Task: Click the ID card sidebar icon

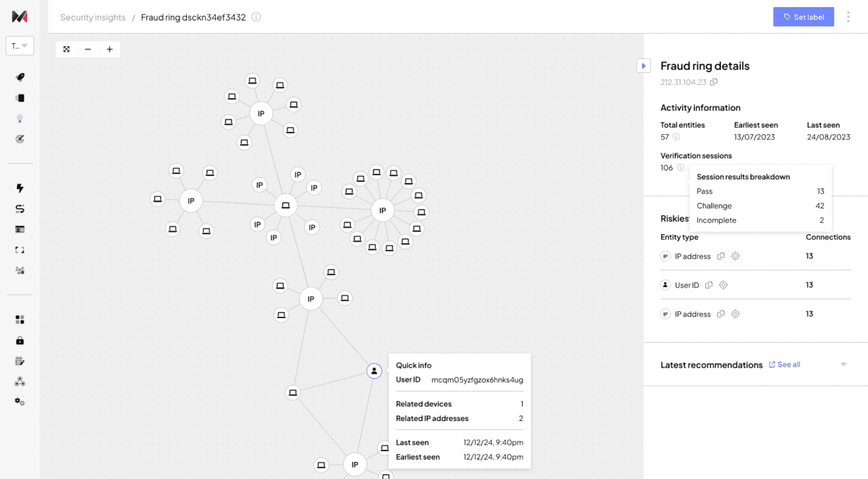Action: (19, 230)
